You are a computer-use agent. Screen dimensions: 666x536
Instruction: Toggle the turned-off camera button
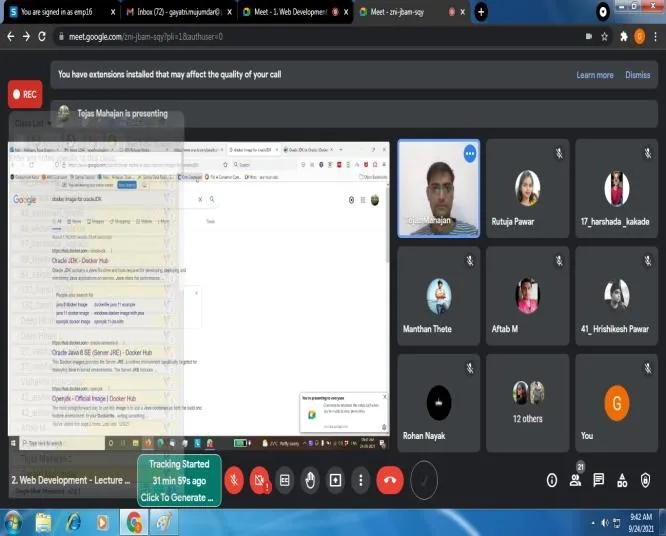point(259,480)
